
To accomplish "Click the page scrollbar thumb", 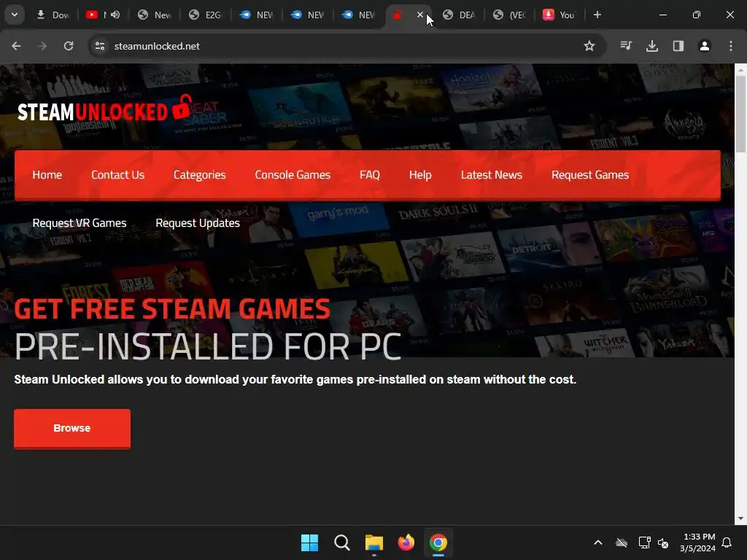I will [x=740, y=113].
